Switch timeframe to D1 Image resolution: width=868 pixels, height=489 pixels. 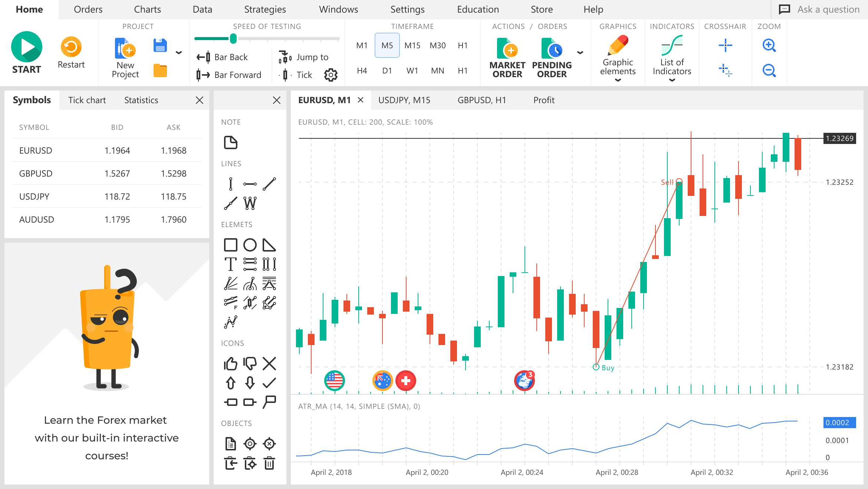(x=387, y=70)
